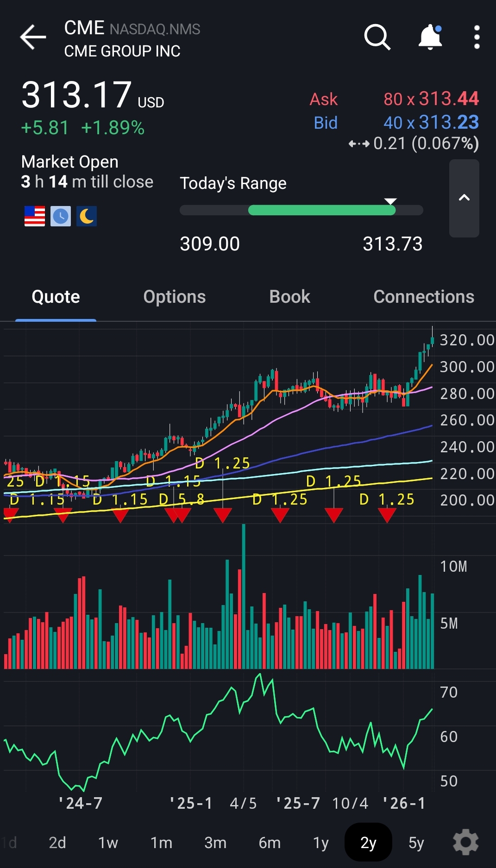Tap the Today's Range green bar
This screenshot has height=868, width=496.
[322, 210]
